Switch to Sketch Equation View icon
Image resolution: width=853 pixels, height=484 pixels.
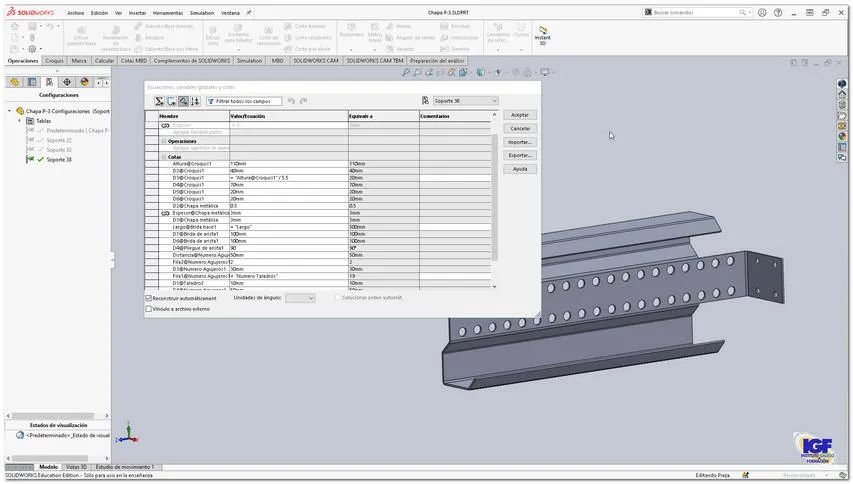[x=171, y=101]
